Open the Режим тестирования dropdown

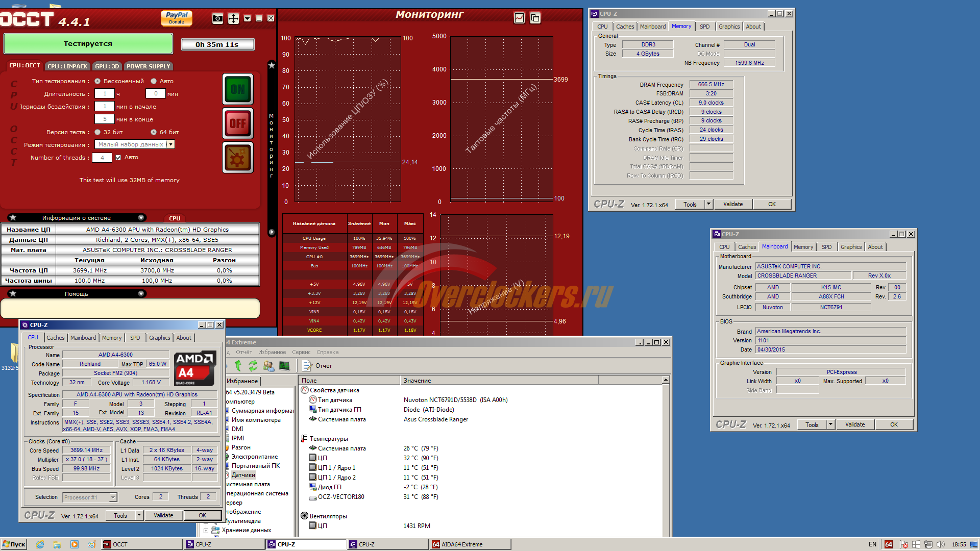pos(171,145)
